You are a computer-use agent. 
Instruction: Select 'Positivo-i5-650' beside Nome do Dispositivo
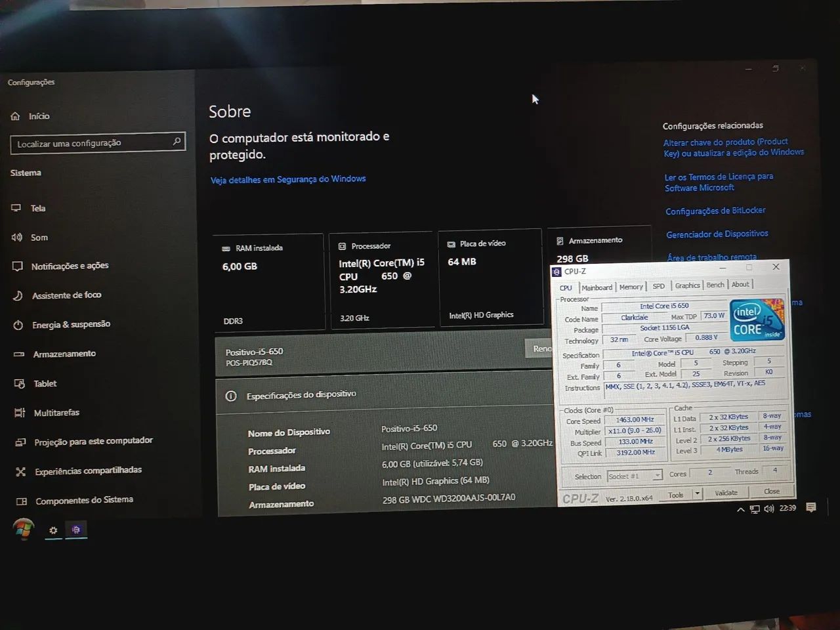409,429
